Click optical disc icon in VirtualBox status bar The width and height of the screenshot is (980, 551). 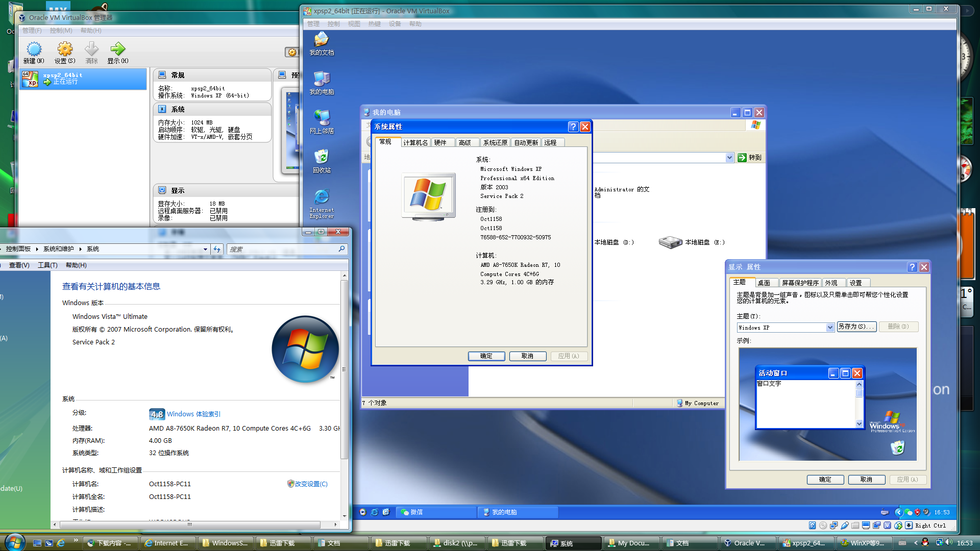click(823, 525)
